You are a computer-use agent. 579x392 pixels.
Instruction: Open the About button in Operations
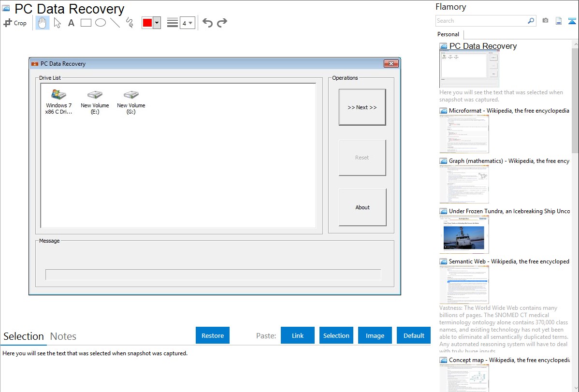pos(362,207)
